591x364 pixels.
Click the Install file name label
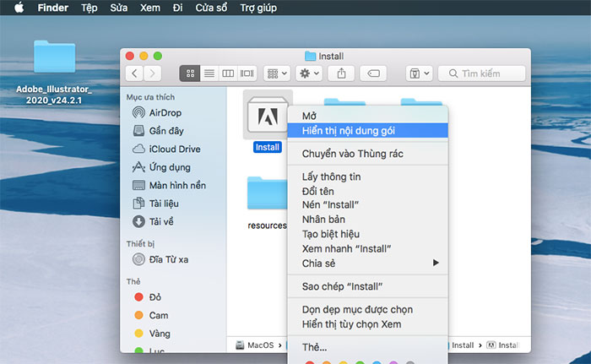(x=268, y=147)
